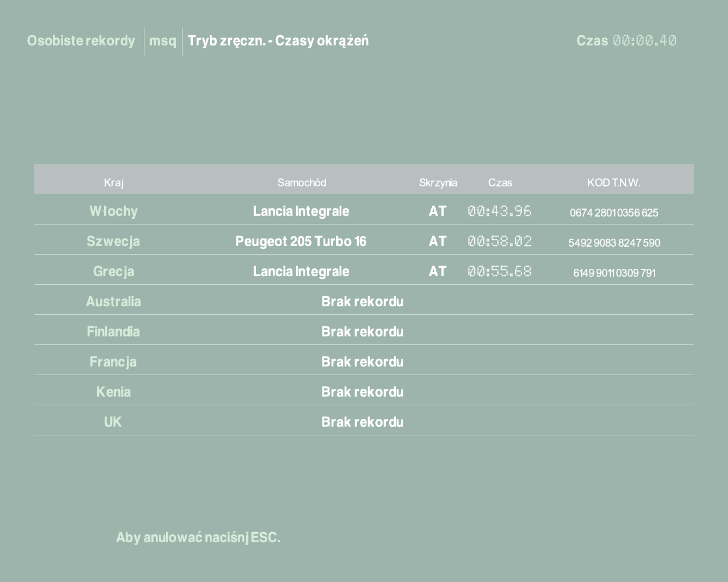
Task: Click the Samochód column header
Action: pyautogui.click(x=301, y=182)
